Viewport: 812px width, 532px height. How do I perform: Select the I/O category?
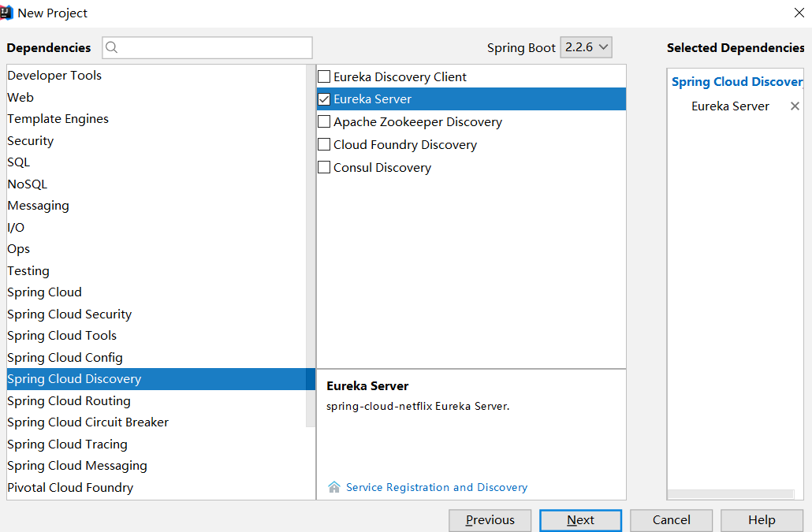click(156, 228)
